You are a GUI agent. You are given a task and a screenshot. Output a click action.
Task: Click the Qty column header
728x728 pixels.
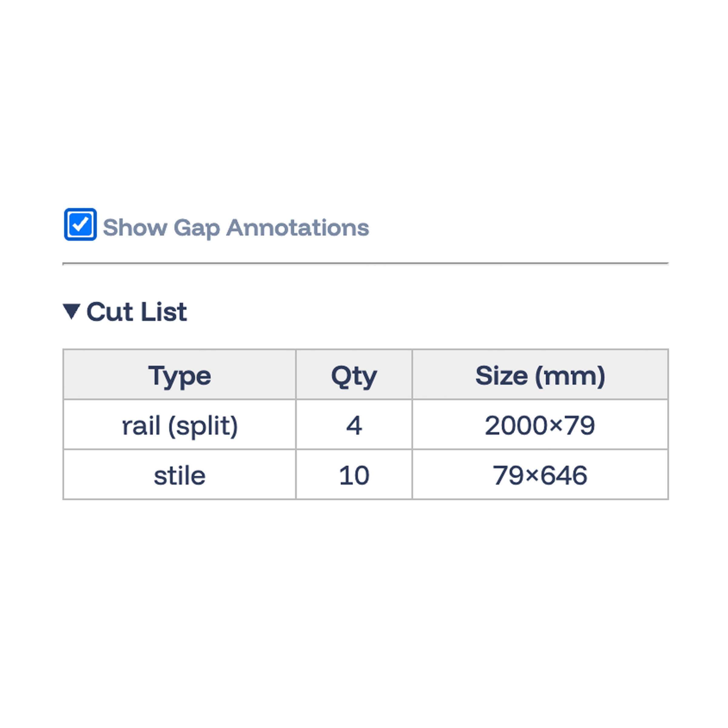point(354,375)
